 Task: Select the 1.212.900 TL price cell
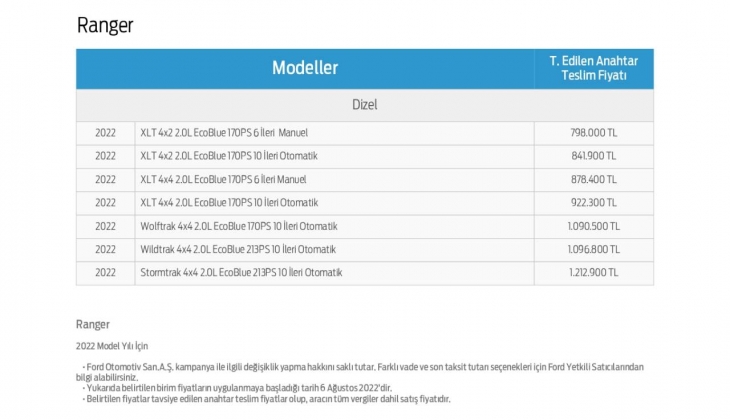pos(594,272)
